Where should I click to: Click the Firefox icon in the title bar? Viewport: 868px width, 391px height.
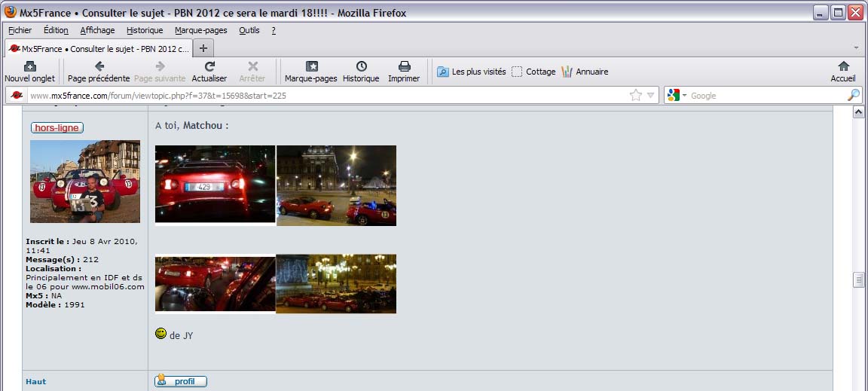(11, 12)
